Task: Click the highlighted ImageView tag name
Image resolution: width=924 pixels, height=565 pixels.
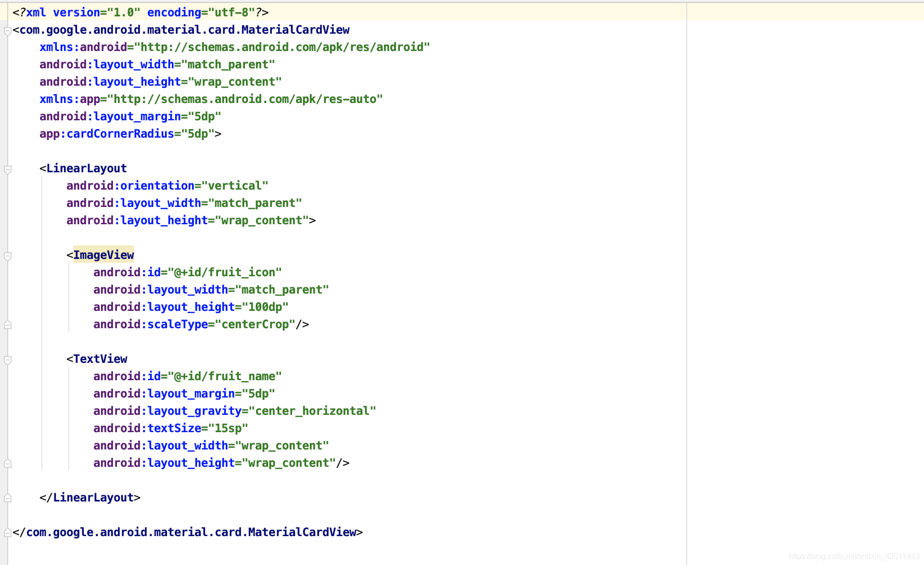Action: 103,255
